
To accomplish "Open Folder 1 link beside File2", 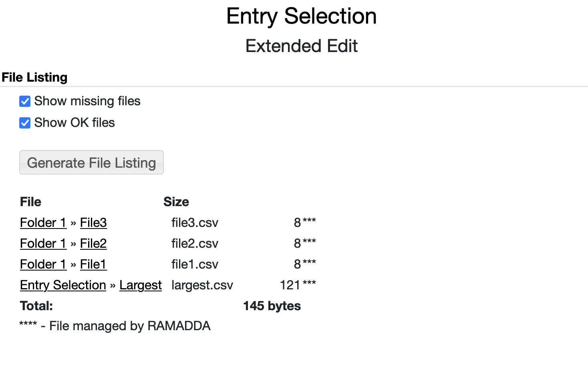I will [x=43, y=243].
